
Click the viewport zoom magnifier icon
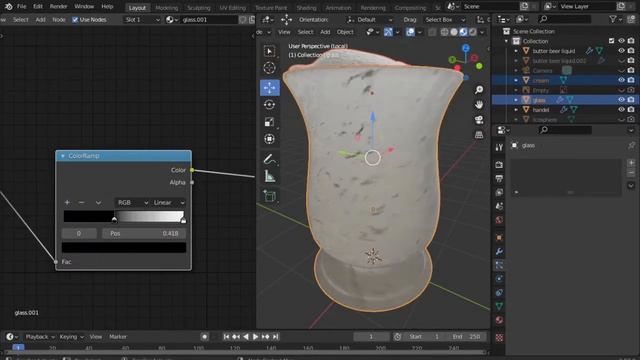[479, 90]
